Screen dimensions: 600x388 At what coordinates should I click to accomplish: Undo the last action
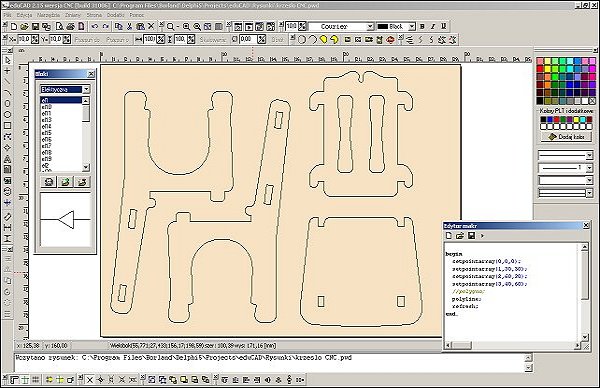click(95, 26)
